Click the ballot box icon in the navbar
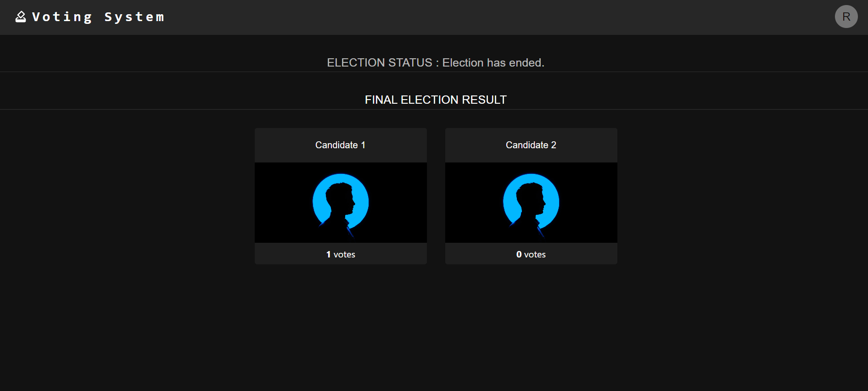This screenshot has height=391, width=868. [x=20, y=16]
